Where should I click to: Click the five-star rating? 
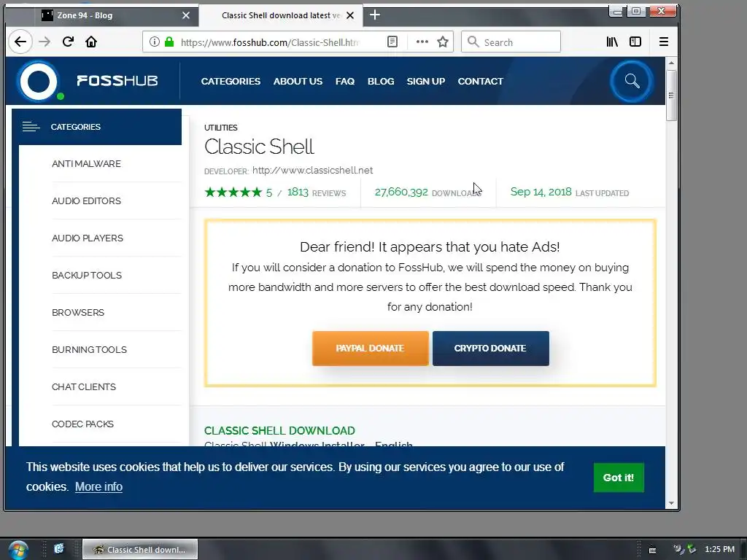(233, 192)
